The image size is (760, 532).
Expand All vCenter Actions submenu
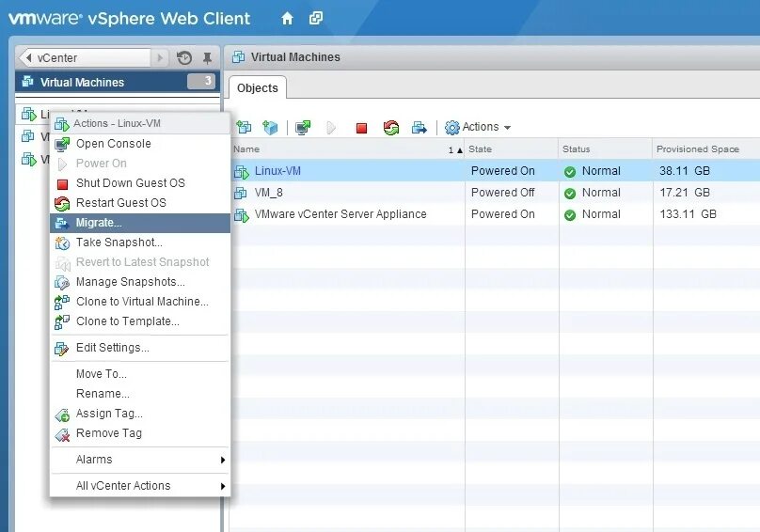coord(139,486)
